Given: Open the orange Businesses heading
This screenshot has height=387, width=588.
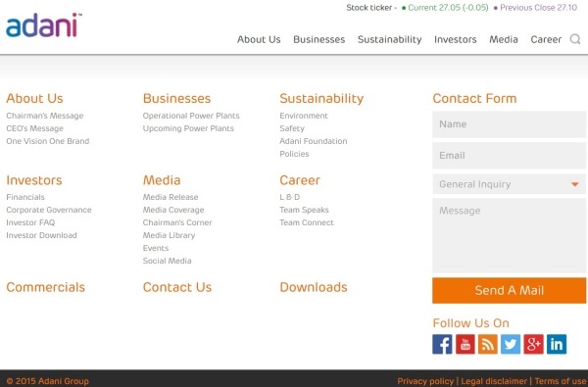Looking at the screenshot, I should click(x=176, y=98).
